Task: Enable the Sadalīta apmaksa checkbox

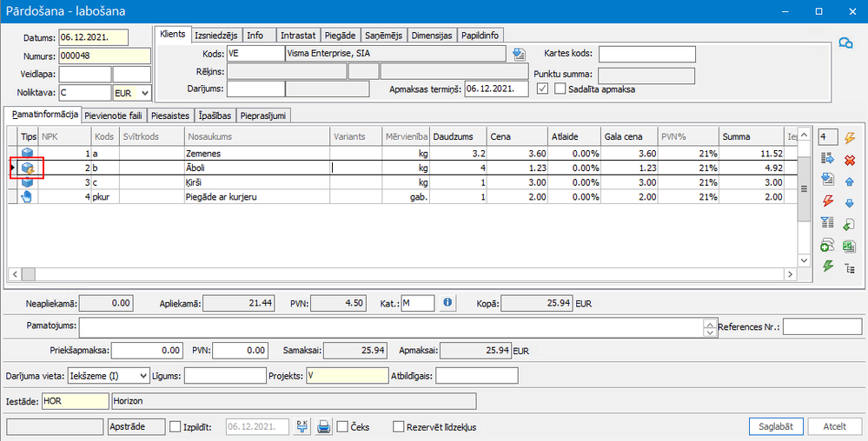Action: 560,89
